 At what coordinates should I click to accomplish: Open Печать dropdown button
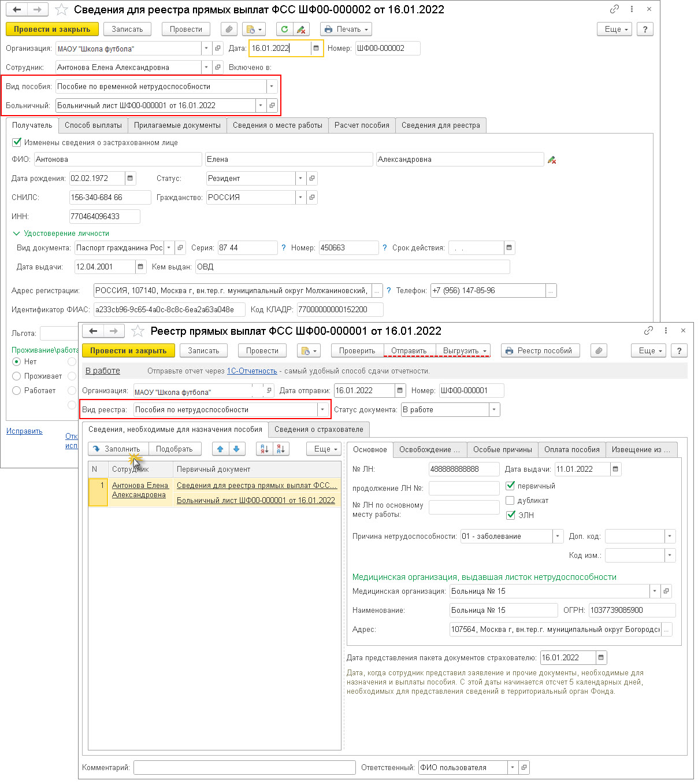click(346, 29)
